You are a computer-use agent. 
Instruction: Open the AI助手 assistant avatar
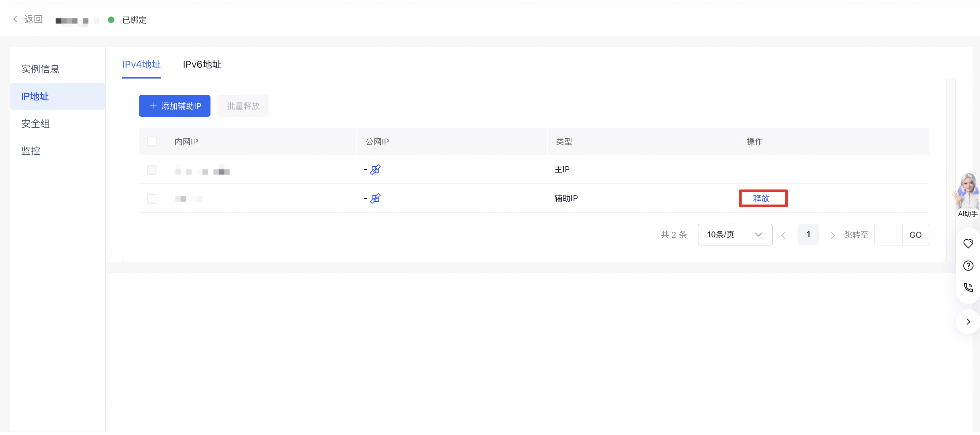coord(967,195)
